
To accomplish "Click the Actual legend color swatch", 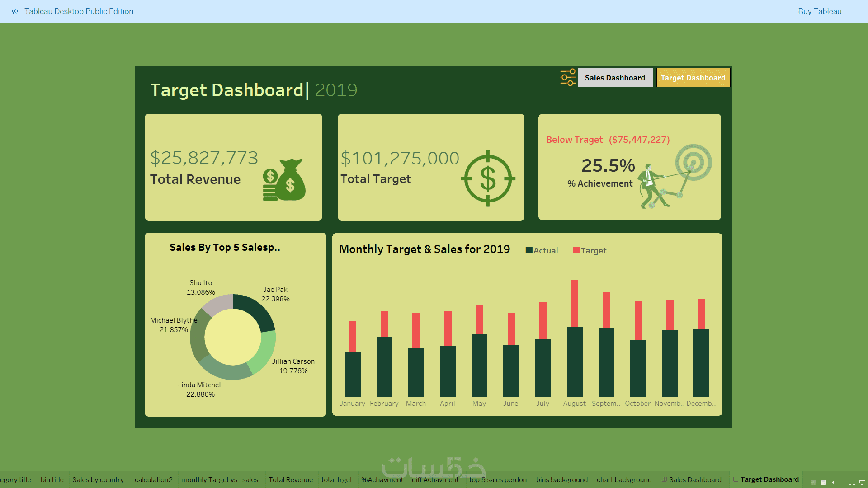I will (x=529, y=250).
